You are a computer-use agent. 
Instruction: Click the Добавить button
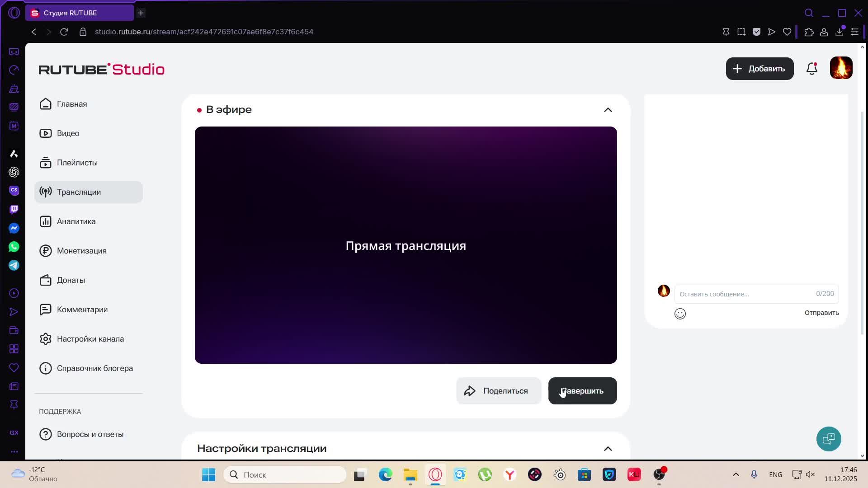[x=759, y=69]
